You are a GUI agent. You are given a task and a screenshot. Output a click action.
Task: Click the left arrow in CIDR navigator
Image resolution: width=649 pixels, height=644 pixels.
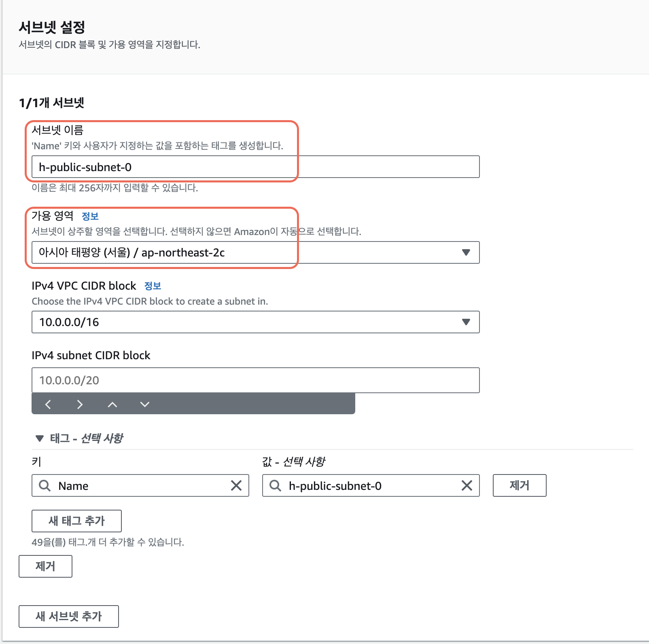pos(48,404)
